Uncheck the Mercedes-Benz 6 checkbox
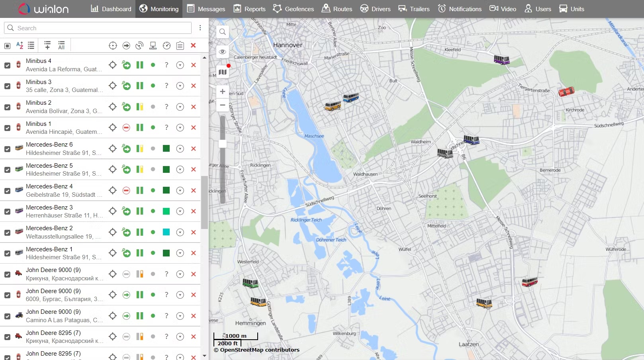This screenshot has width=644, height=360. [7, 149]
